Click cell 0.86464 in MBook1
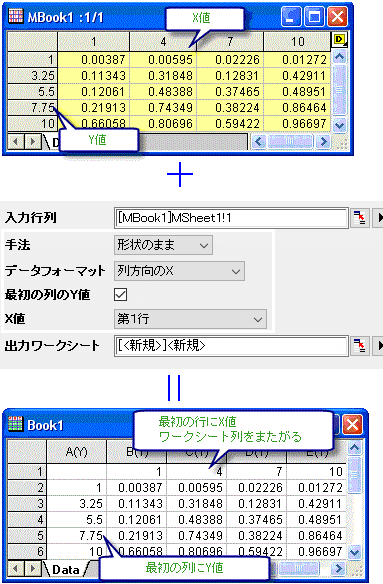This screenshot has width=383, height=584. pyautogui.click(x=297, y=108)
